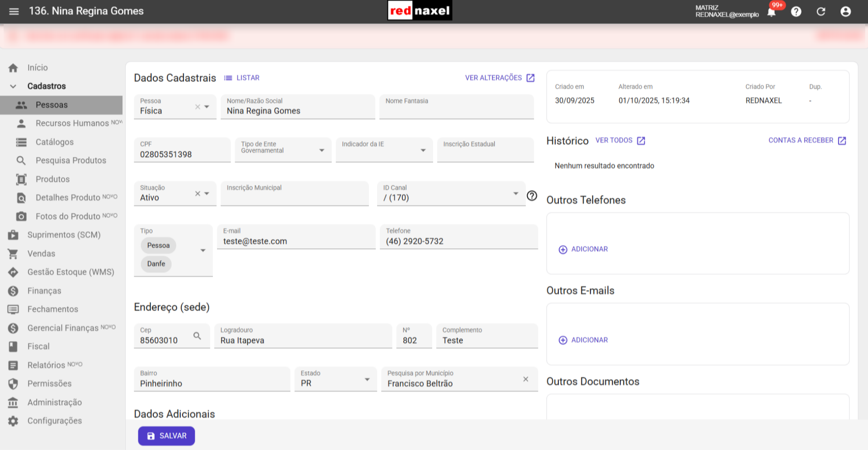The image size is (868, 450).
Task: Click the Permissões shield icon
Action: coord(13,384)
